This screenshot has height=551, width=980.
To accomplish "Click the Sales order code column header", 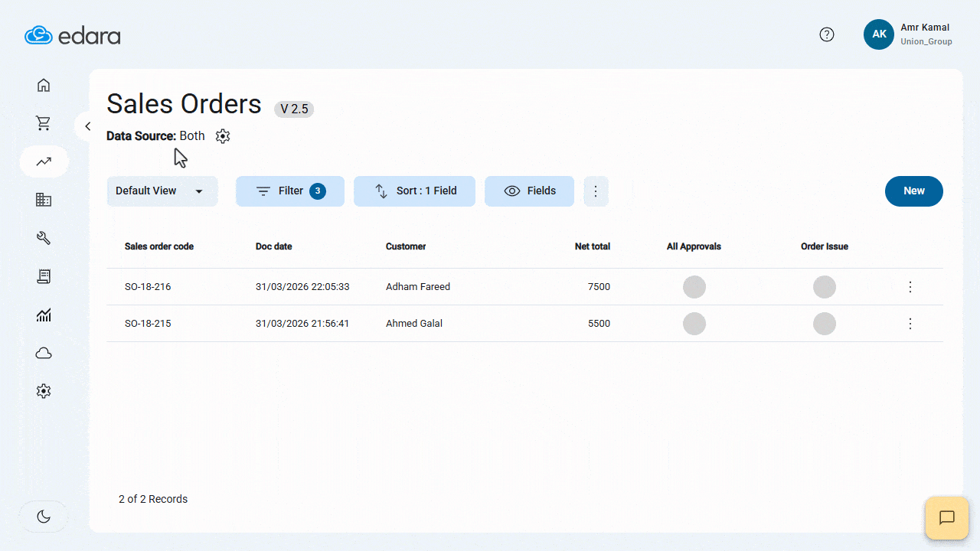I will click(x=159, y=246).
